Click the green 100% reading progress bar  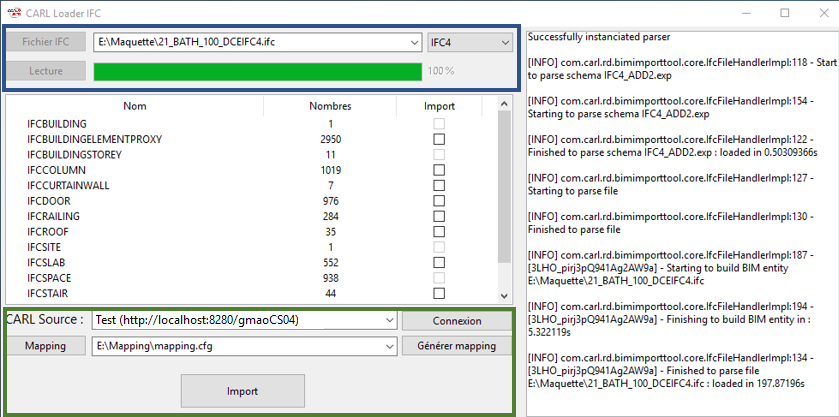(258, 72)
